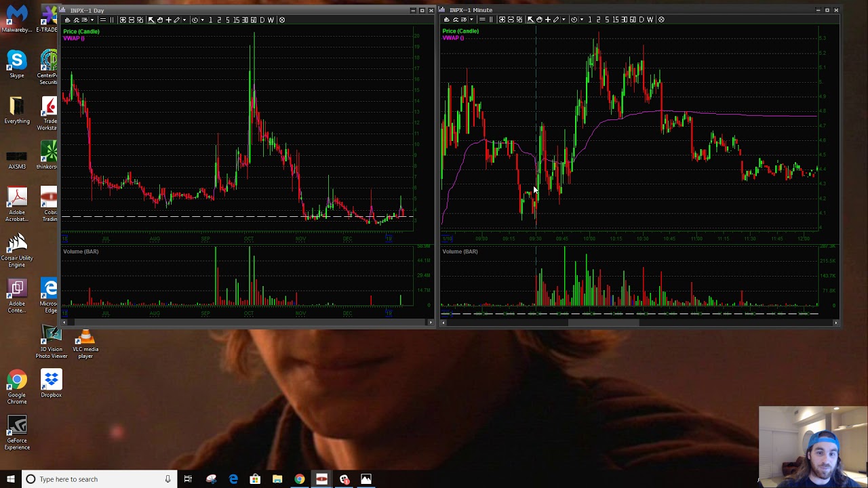Toggle vertical lines icon in Minute chart toolbar

coord(491,20)
